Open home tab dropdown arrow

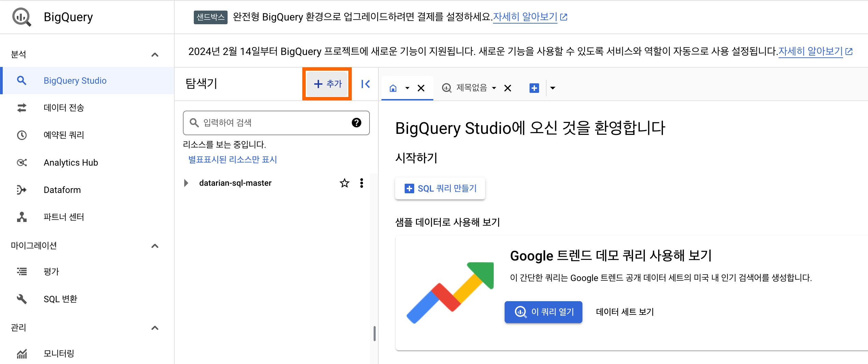407,88
